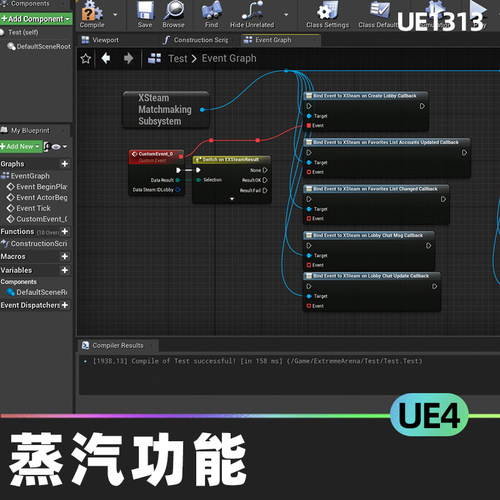
Task: Open the My Blueprint tab
Action: click(x=30, y=130)
